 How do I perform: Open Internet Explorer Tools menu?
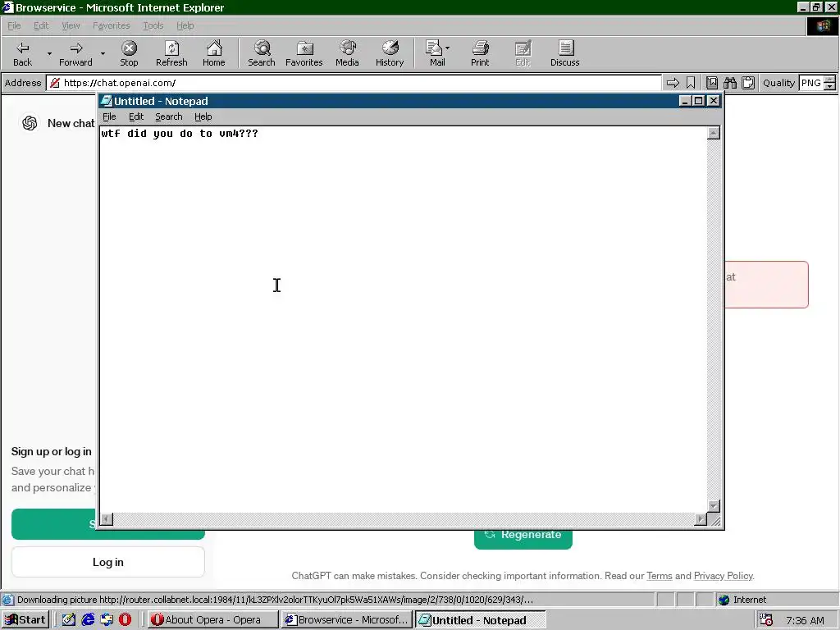pyautogui.click(x=153, y=25)
